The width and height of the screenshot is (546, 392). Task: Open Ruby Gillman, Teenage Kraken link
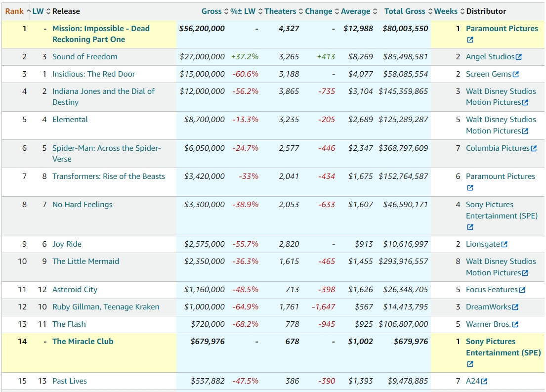coord(106,307)
